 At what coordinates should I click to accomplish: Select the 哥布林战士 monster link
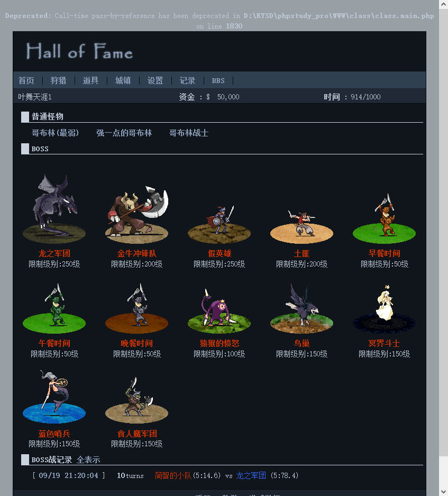click(x=189, y=133)
